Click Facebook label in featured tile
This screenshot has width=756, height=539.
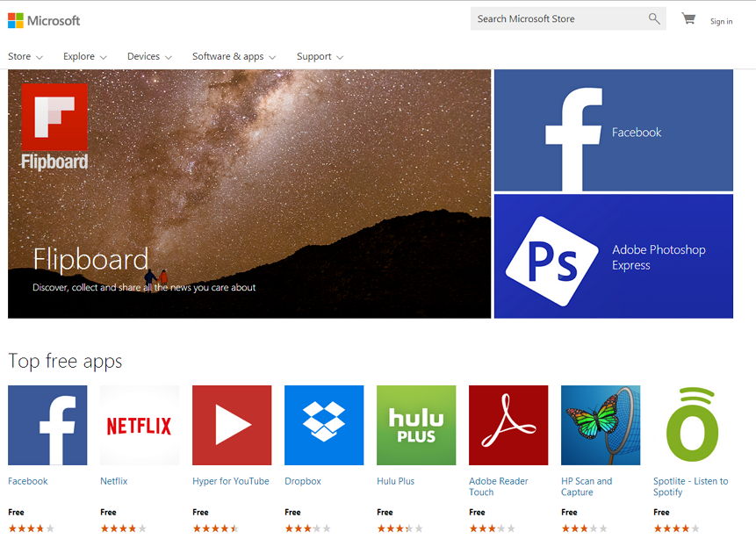(x=637, y=132)
